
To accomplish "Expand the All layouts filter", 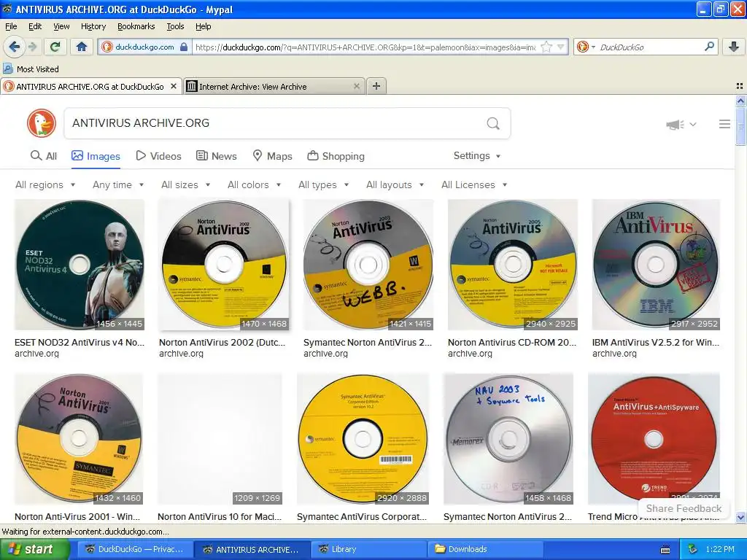I will [395, 184].
